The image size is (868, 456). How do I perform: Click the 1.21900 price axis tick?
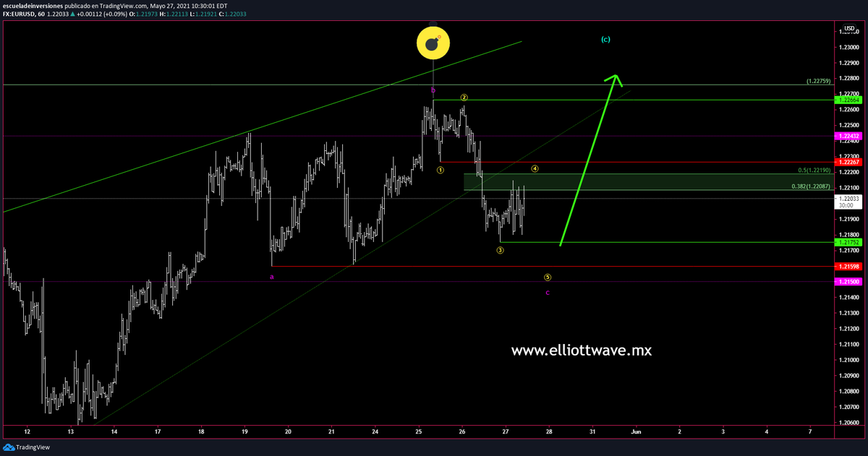(x=849, y=219)
